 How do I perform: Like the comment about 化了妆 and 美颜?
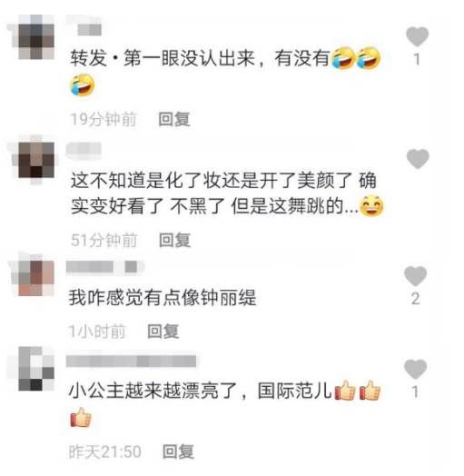click(x=418, y=158)
